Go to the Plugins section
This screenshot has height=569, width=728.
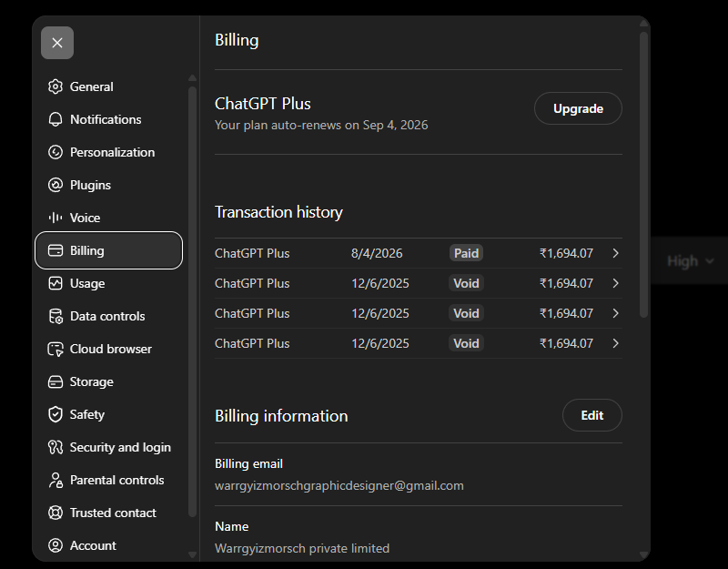(108, 185)
